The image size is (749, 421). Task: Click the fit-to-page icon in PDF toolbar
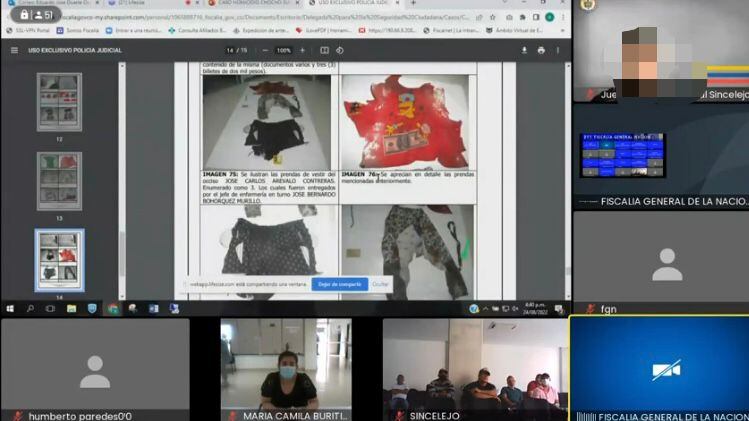tap(324, 50)
